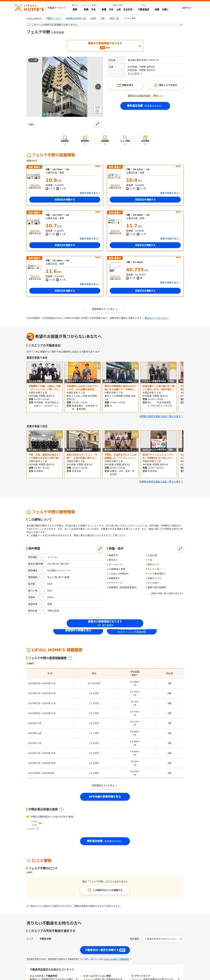Open 注文住宅 in header menu
This screenshot has width=210, height=980.
128,9
